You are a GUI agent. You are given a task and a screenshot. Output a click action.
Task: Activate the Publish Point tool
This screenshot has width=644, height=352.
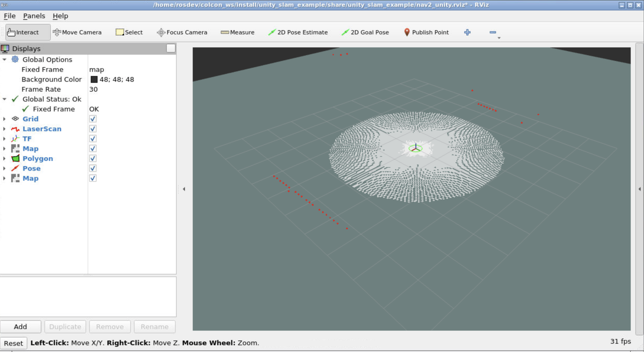coord(426,32)
